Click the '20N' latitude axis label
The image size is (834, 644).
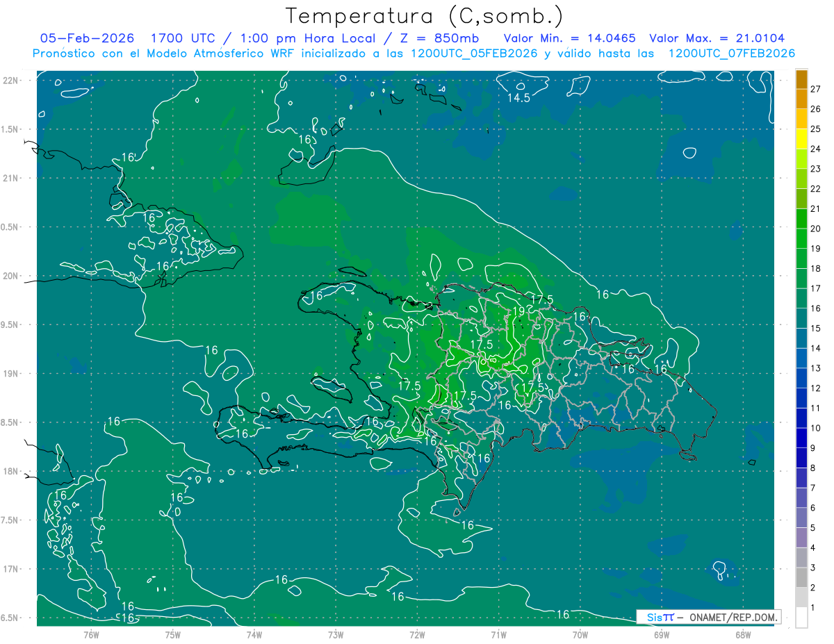pyautogui.click(x=11, y=276)
